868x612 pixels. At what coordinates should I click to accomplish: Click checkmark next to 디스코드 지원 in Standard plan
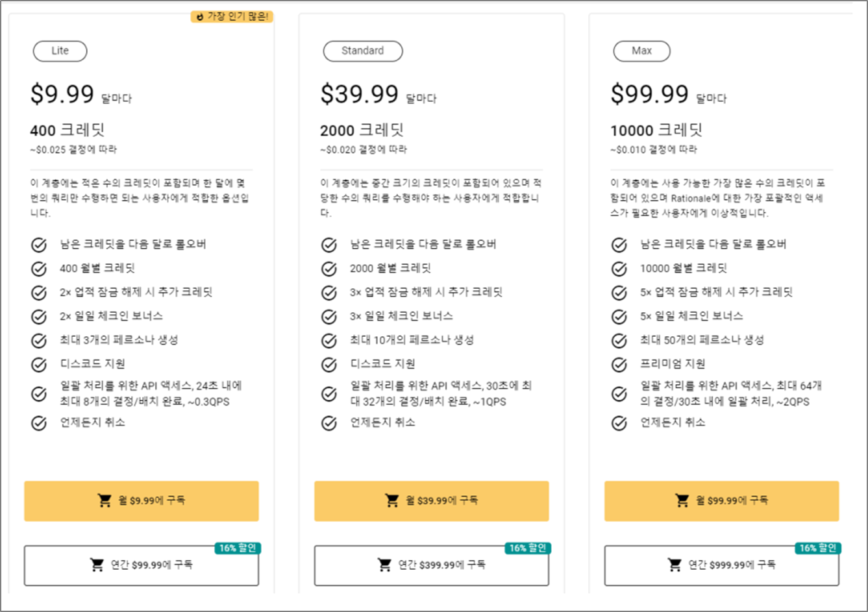pyautogui.click(x=329, y=365)
